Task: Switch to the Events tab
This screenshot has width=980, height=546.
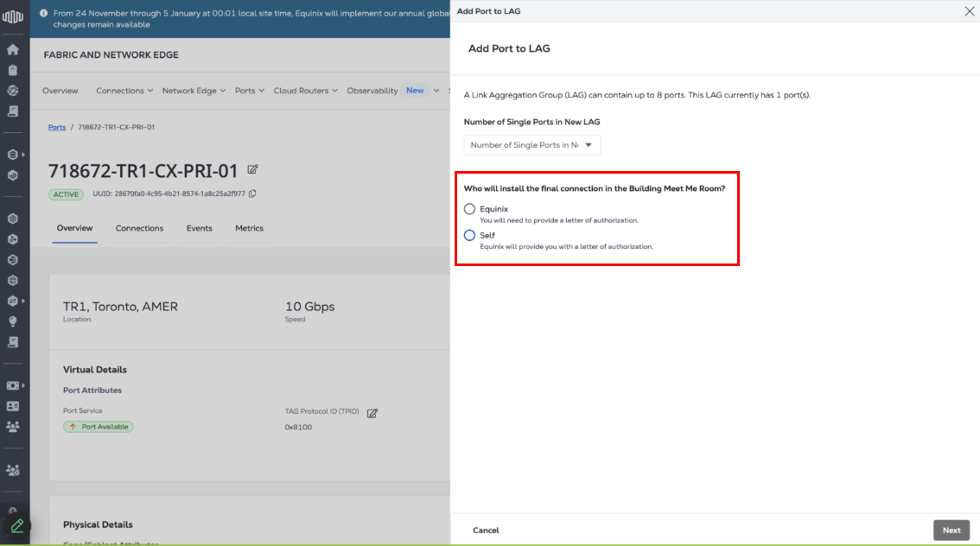Action: [199, 228]
